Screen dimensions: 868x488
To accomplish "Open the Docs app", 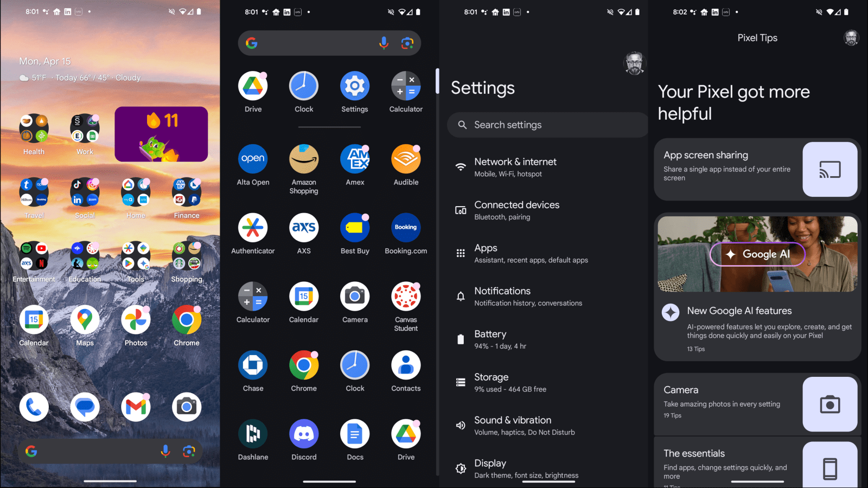I will (x=355, y=434).
